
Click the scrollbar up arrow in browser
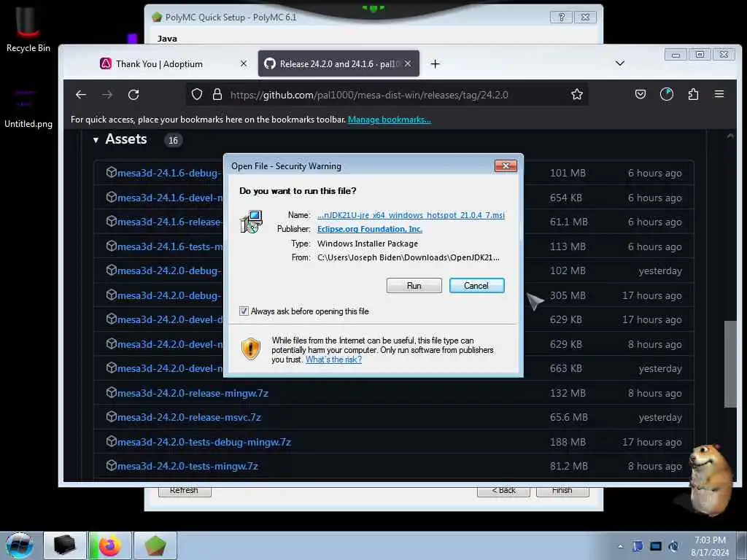[x=730, y=136]
